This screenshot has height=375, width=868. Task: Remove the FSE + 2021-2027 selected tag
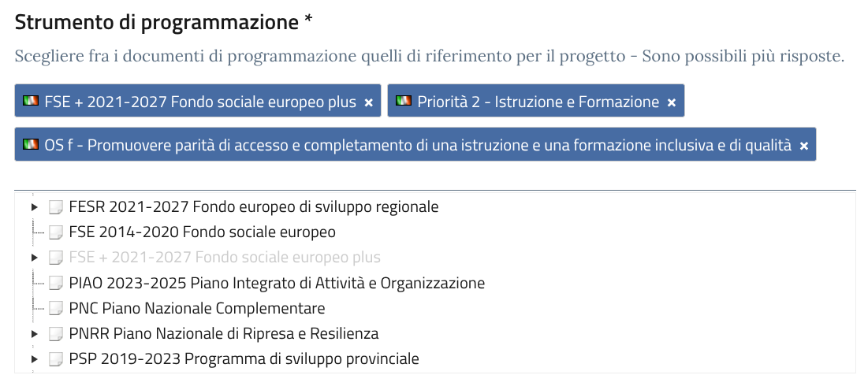click(368, 102)
